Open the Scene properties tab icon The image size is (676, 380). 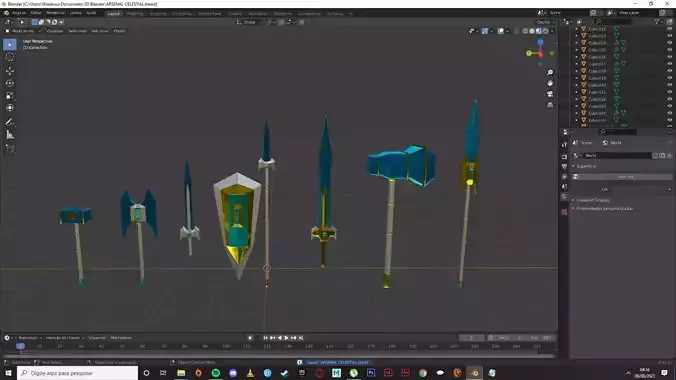[564, 187]
